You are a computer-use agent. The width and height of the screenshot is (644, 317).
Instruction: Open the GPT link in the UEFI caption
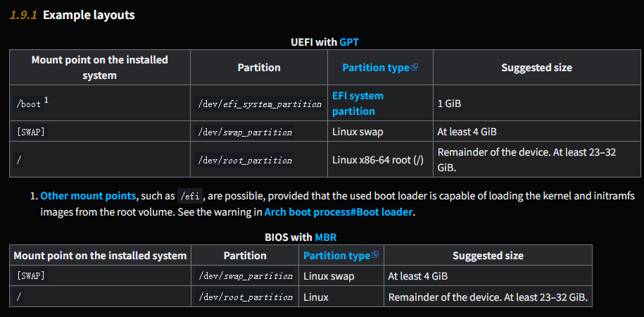(349, 42)
